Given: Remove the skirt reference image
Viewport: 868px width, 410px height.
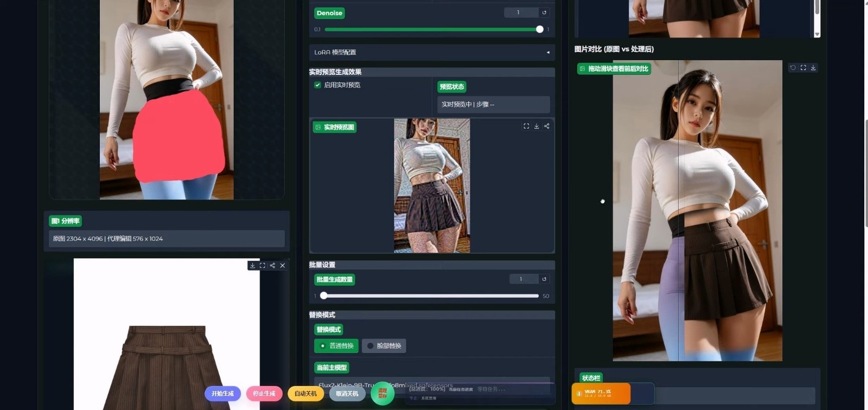Looking at the screenshot, I should pyautogui.click(x=283, y=266).
